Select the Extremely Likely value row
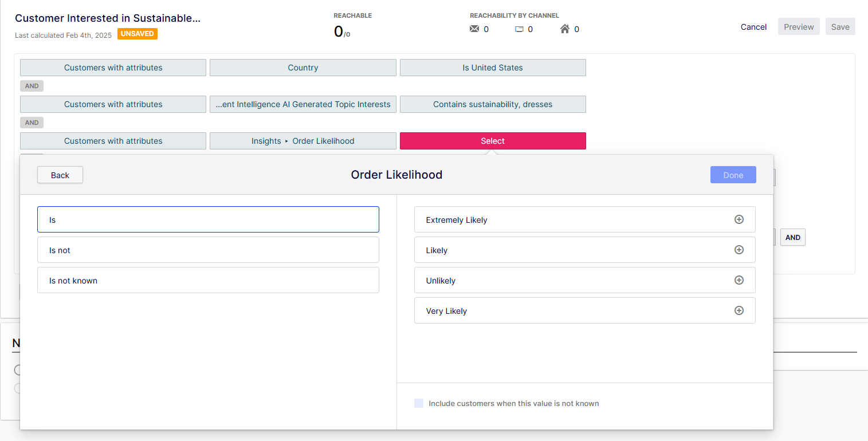This screenshot has height=441, width=868. (584, 219)
